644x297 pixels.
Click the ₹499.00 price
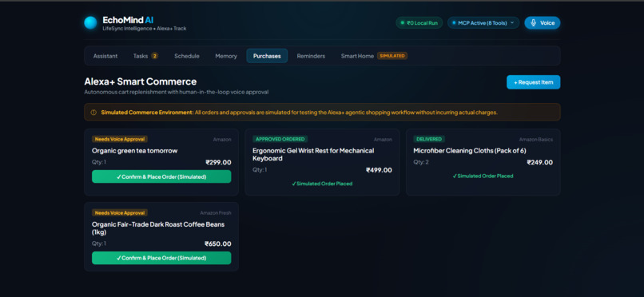click(379, 170)
